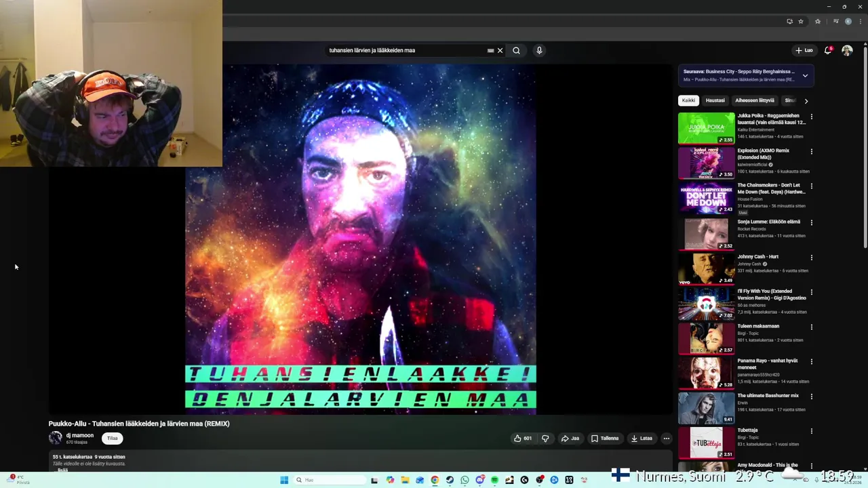
Task: Open options menu for Tuleen makaamaan
Action: point(812,327)
